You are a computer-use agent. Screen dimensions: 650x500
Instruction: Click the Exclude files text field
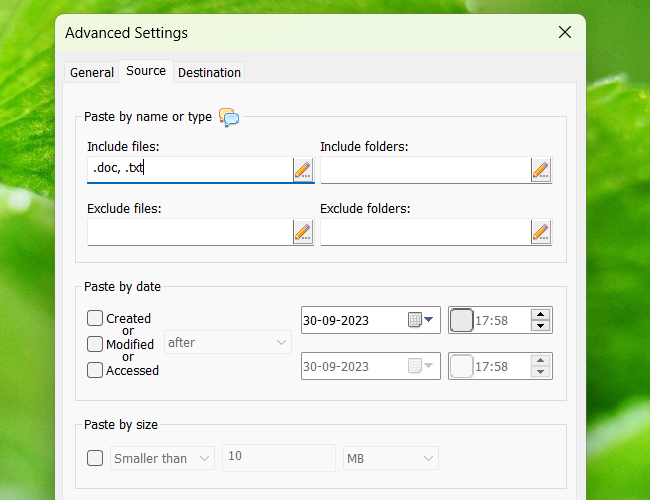click(x=189, y=233)
